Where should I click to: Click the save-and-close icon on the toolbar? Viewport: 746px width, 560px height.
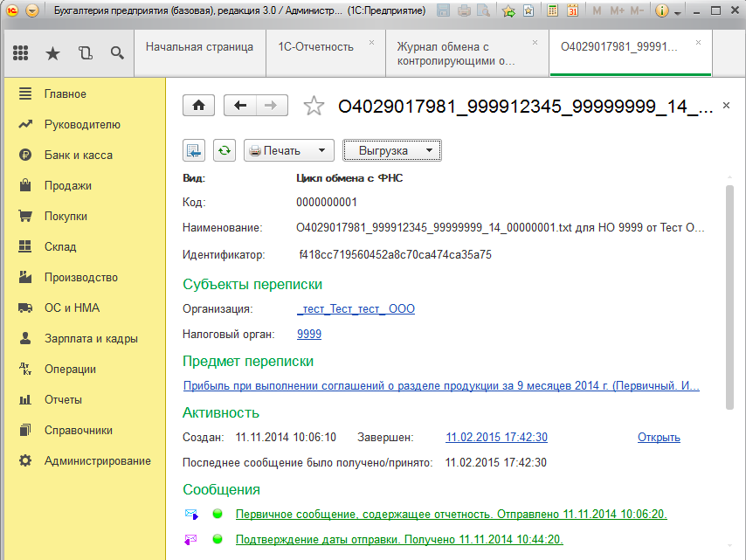click(x=193, y=150)
